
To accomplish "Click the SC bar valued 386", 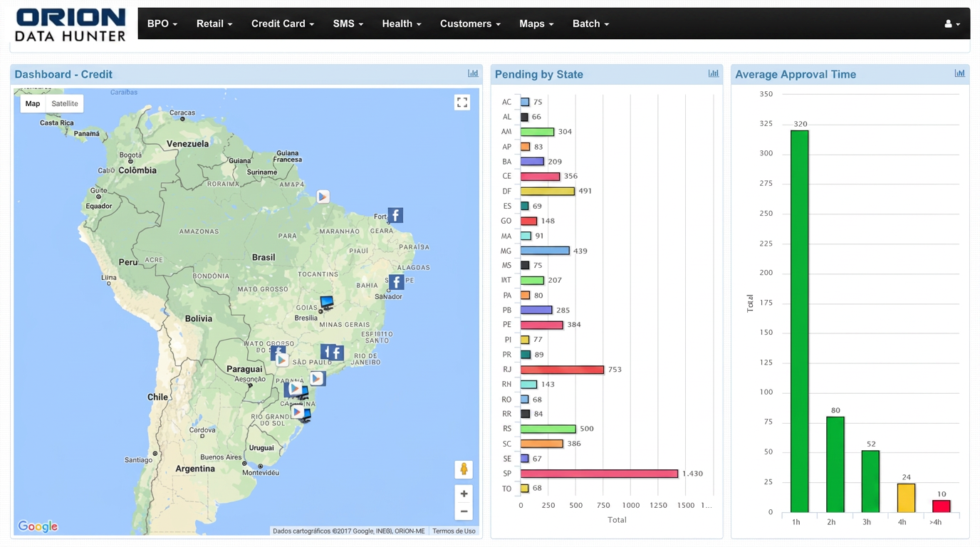I will click(x=541, y=444).
